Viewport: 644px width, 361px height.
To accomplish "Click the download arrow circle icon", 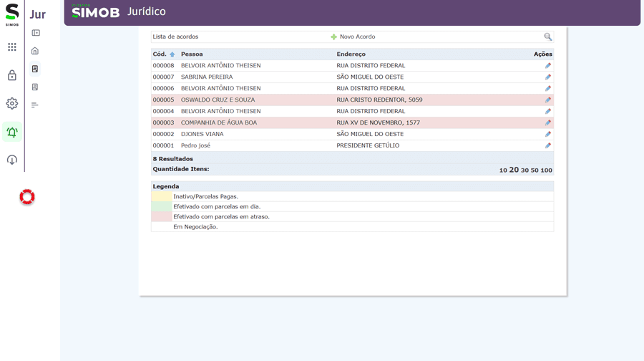I will [x=12, y=160].
